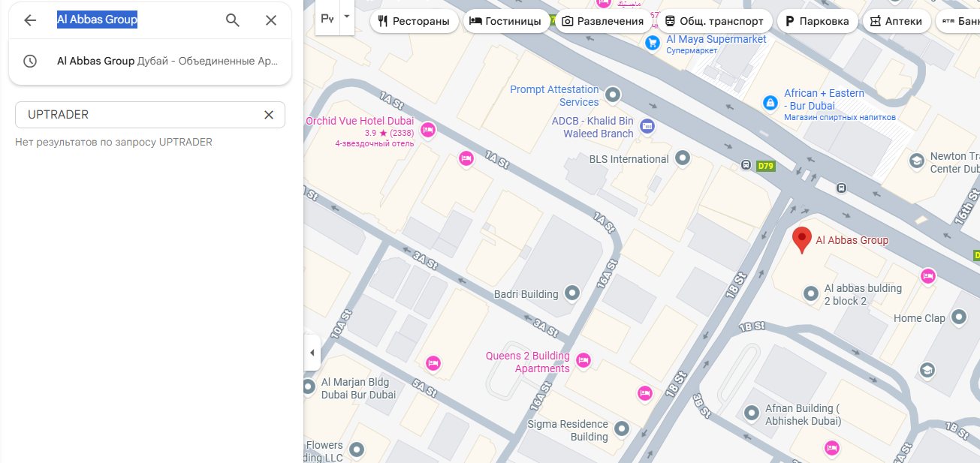Click the Newton Training Center graduation icon
Viewport: 980px width, 463px height.
pos(916,161)
